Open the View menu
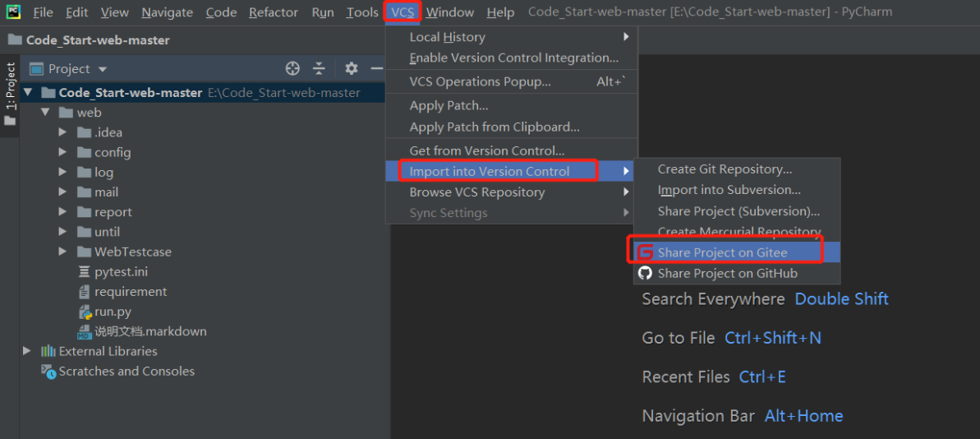The width and height of the screenshot is (980, 439). pyautogui.click(x=115, y=12)
